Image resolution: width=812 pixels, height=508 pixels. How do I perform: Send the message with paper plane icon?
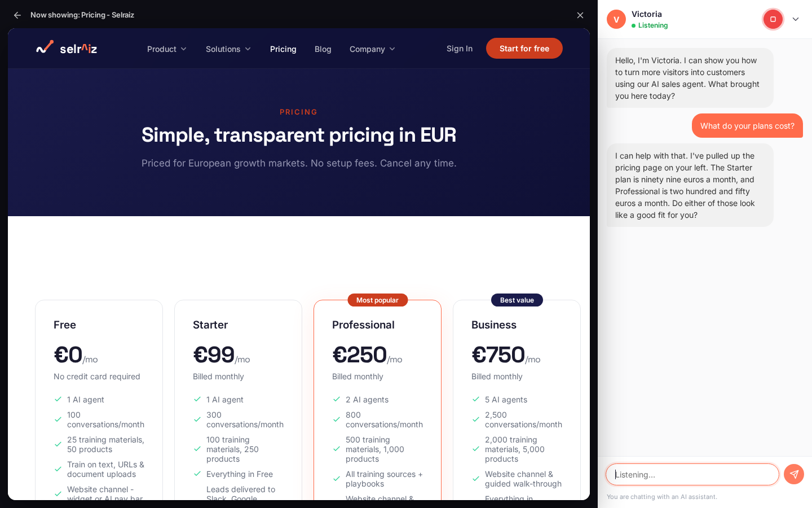[794, 474]
